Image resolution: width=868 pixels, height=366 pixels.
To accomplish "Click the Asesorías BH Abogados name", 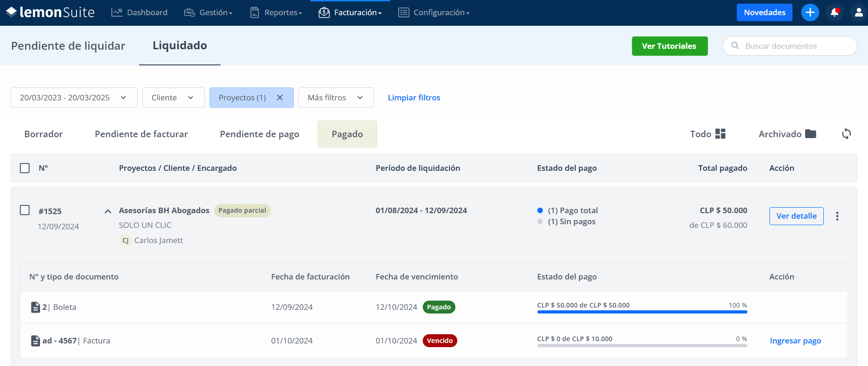I will coord(164,210).
